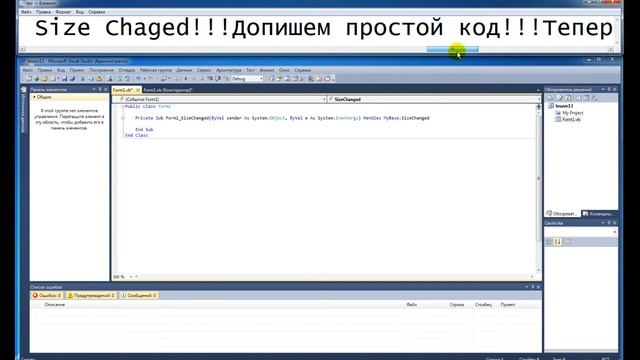Viewport: 640px width, 360px height.
Task: Open the Тест menu
Action: tap(251, 70)
